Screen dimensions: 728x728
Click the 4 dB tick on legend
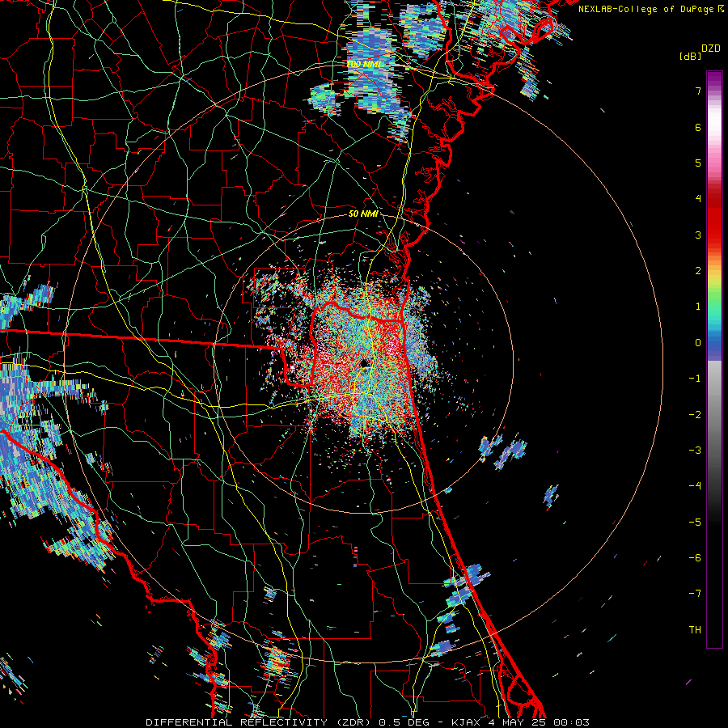click(698, 199)
